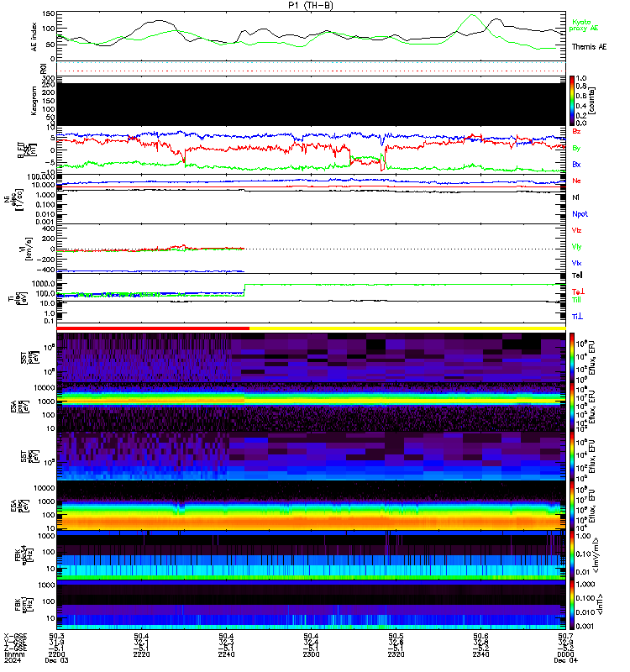Click the "2320" time tick label
Image resolution: width=630 pixels, height=672 pixels.
396,654
